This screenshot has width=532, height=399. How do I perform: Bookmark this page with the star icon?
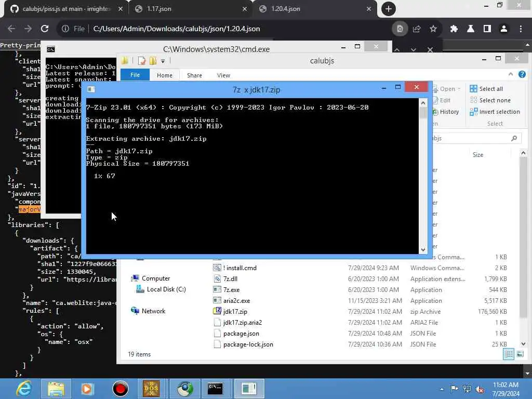[x=433, y=29]
